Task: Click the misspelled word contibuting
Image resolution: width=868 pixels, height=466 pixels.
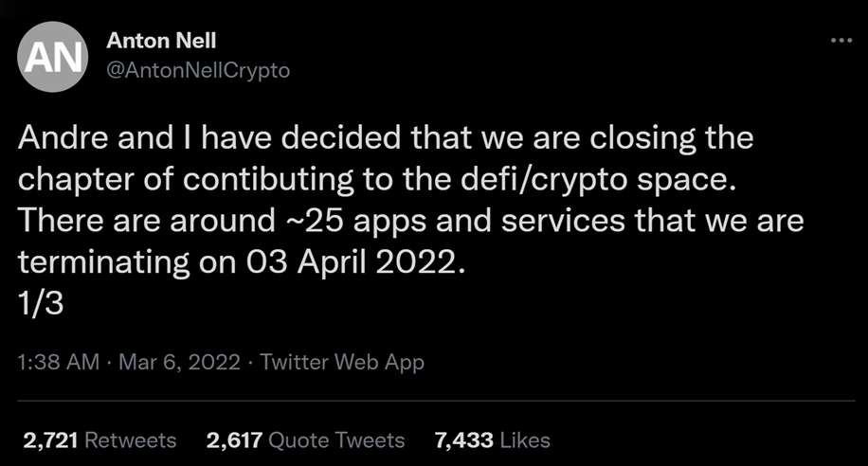Action: 268,179
